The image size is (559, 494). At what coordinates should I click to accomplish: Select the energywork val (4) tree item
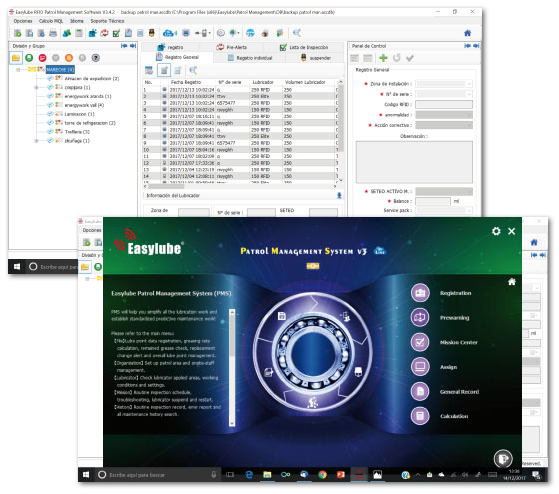[x=84, y=105]
